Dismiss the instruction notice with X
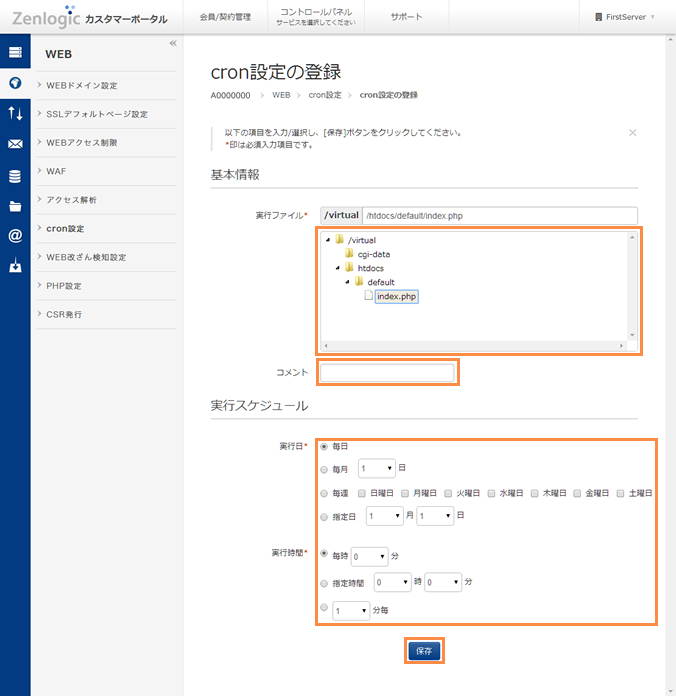Screen dimensions: 676x696 [633, 133]
